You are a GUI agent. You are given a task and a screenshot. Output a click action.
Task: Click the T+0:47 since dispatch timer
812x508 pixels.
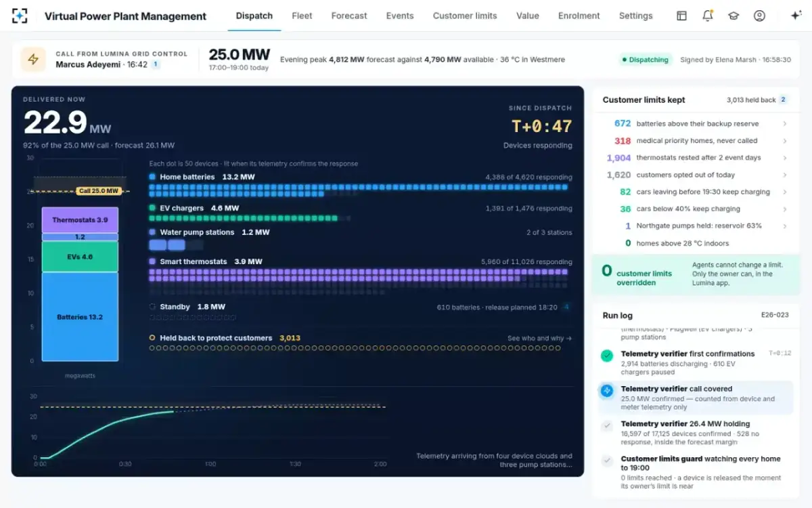[x=541, y=127]
